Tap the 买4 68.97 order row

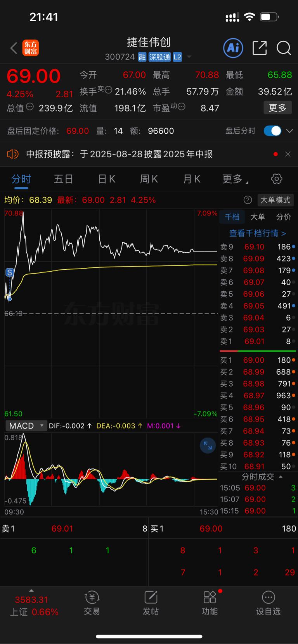coord(258,396)
